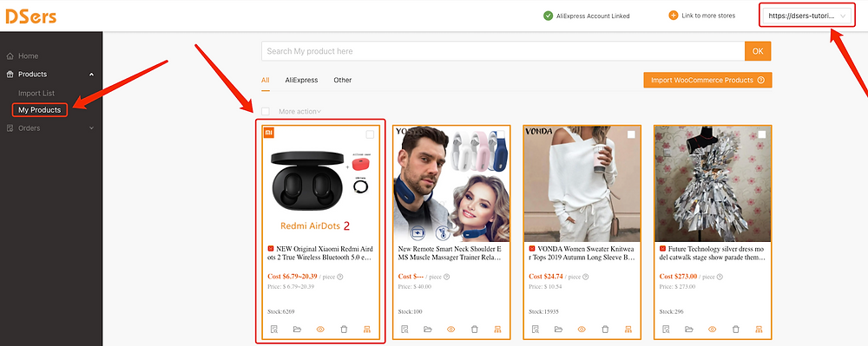
Task: Click the trash icon on VONDA Sweater card
Action: coord(605,329)
